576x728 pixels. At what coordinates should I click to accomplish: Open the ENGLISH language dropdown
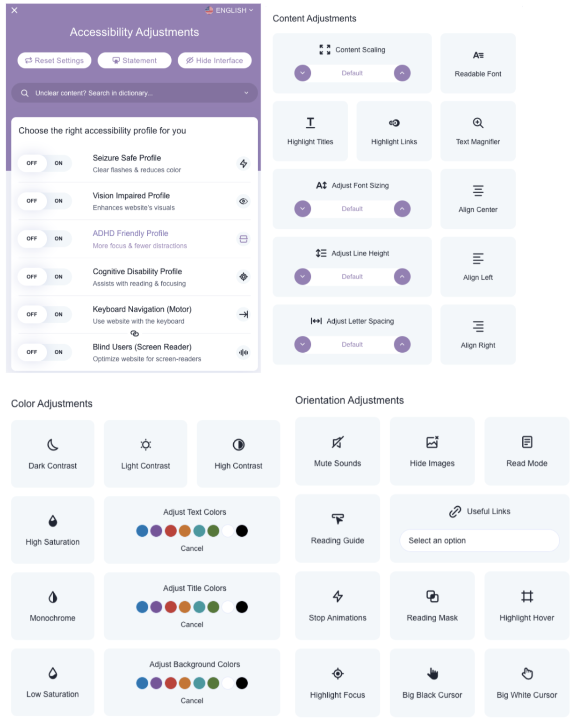[x=230, y=10]
